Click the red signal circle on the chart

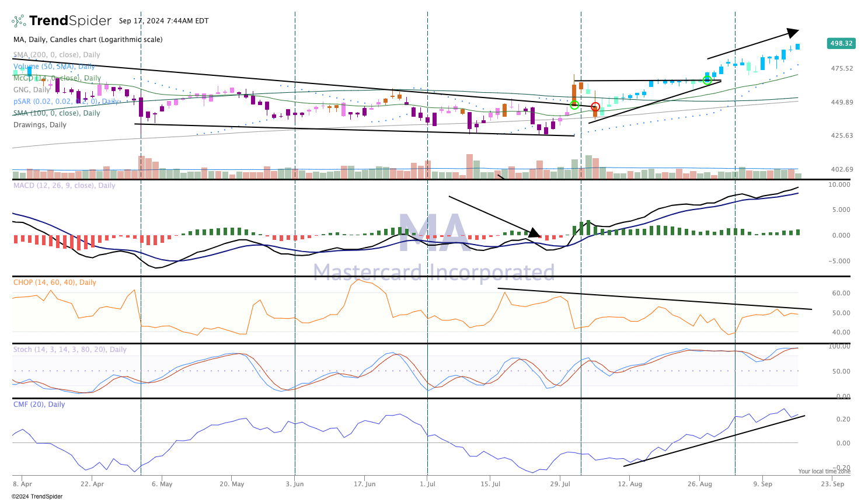click(x=595, y=107)
